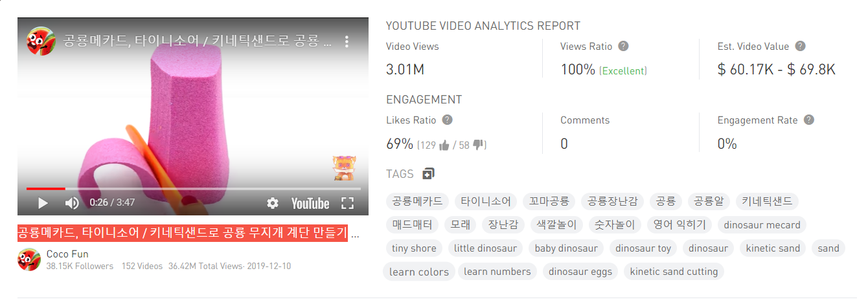The image size is (868, 304).
Task: Select the 공룡 tag
Action: 666,201
